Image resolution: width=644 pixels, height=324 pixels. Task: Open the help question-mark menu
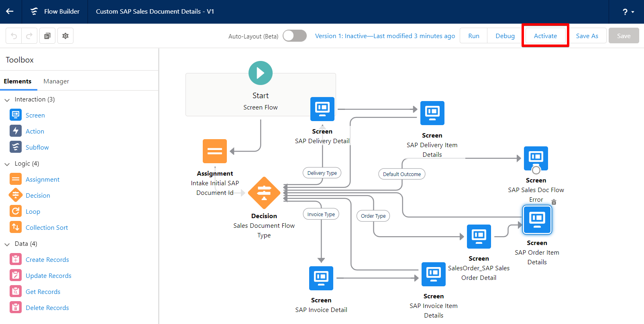[628, 12]
